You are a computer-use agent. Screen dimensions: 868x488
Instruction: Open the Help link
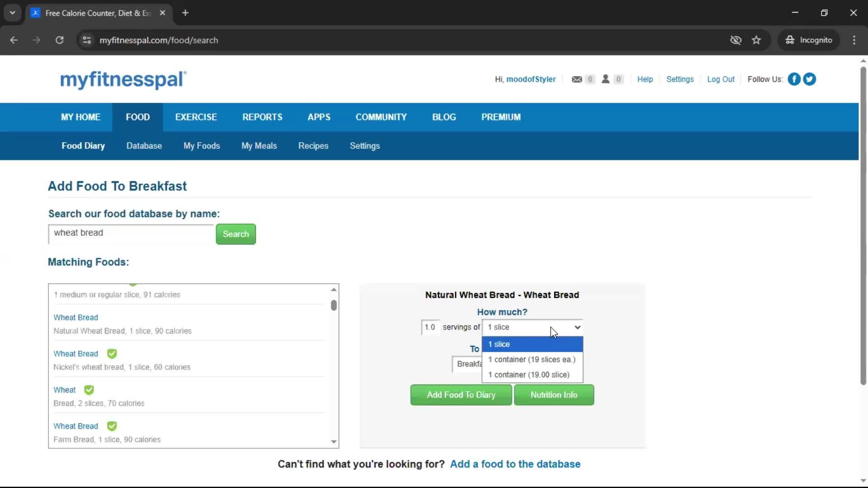point(645,79)
